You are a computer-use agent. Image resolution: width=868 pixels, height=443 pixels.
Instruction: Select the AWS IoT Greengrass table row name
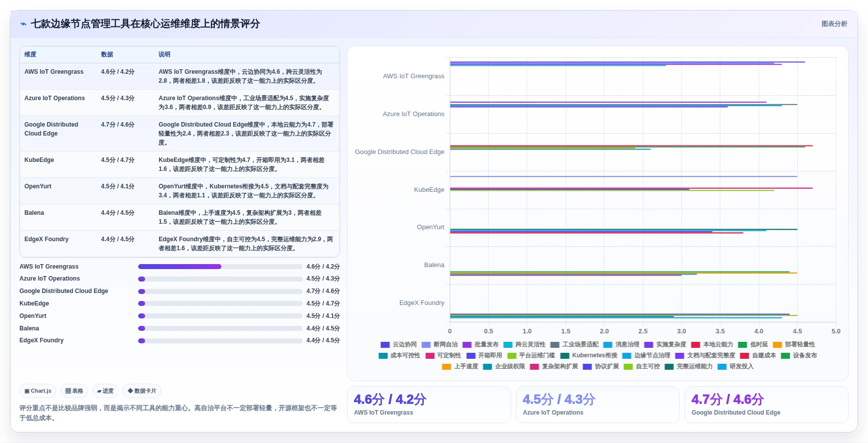(x=54, y=72)
